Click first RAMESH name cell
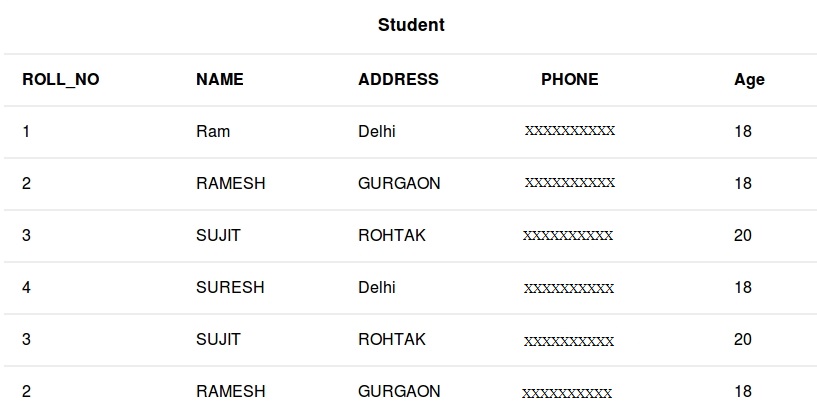The height and width of the screenshot is (415, 817). pos(230,184)
